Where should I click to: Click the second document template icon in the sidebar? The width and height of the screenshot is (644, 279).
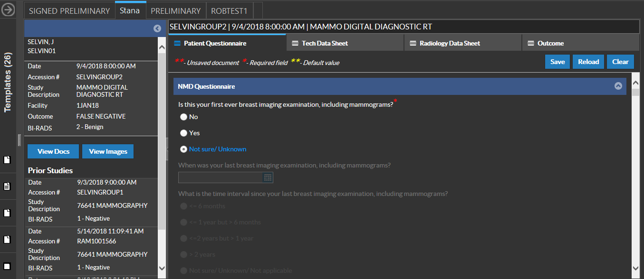click(7, 186)
